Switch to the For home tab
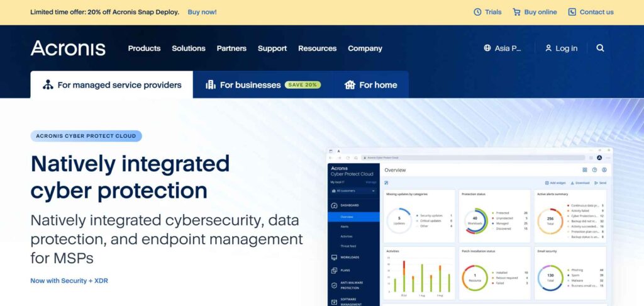The width and height of the screenshot is (644, 306). [x=371, y=85]
